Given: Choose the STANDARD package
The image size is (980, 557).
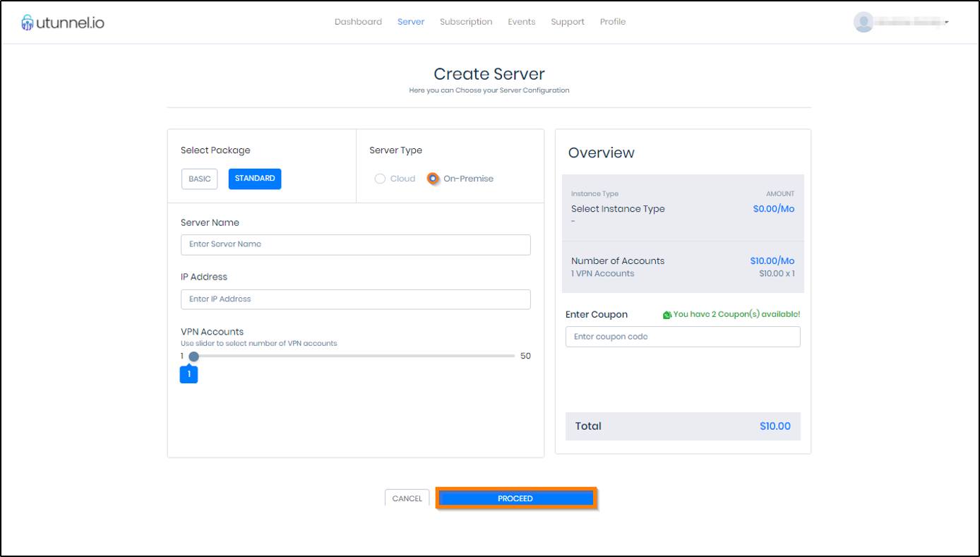Looking at the screenshot, I should tap(254, 179).
